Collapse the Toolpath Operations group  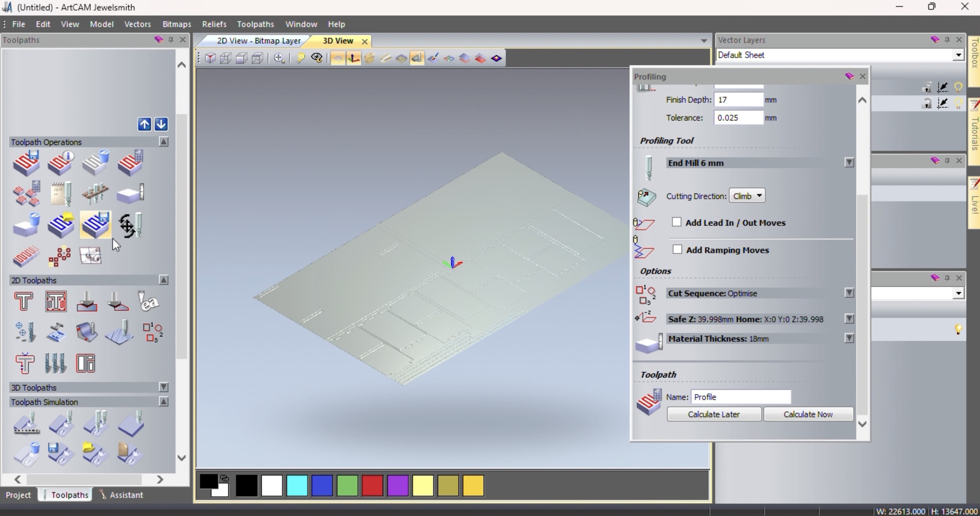pyautogui.click(x=163, y=142)
